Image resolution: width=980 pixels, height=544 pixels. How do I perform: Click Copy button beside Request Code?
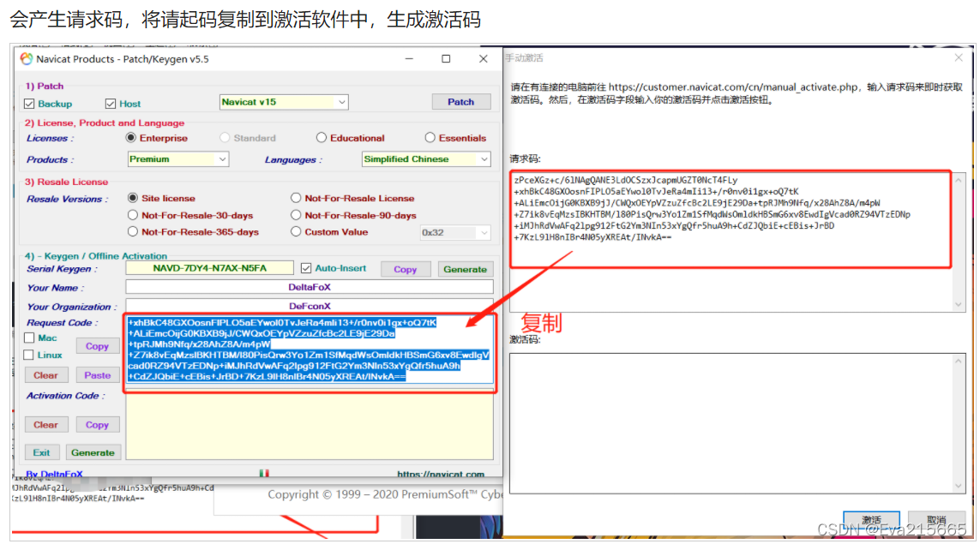pyautogui.click(x=97, y=346)
